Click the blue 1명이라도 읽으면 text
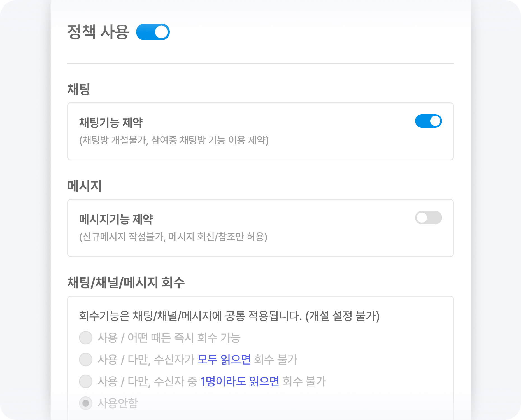This screenshot has height=420, width=521. [x=239, y=381]
